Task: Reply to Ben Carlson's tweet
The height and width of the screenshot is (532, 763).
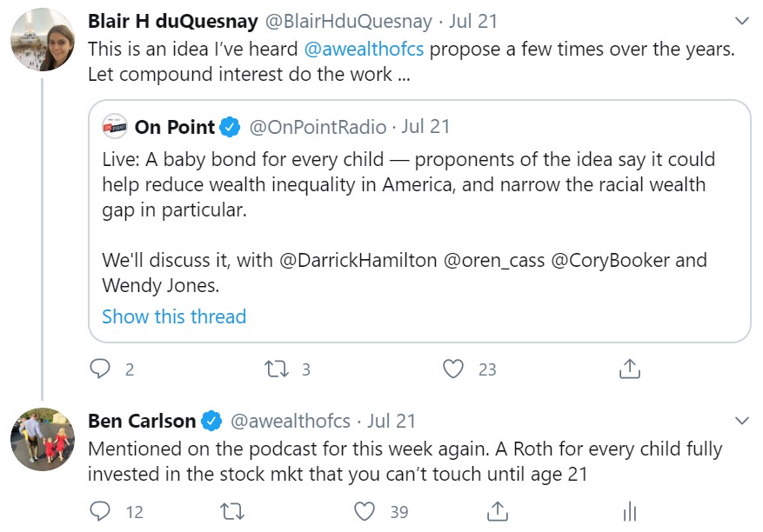Action: [100, 511]
